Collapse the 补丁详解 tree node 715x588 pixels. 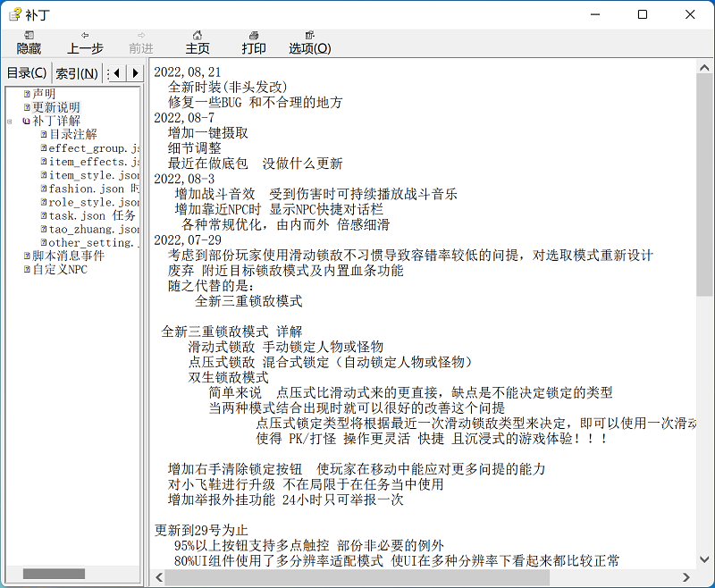(10, 121)
